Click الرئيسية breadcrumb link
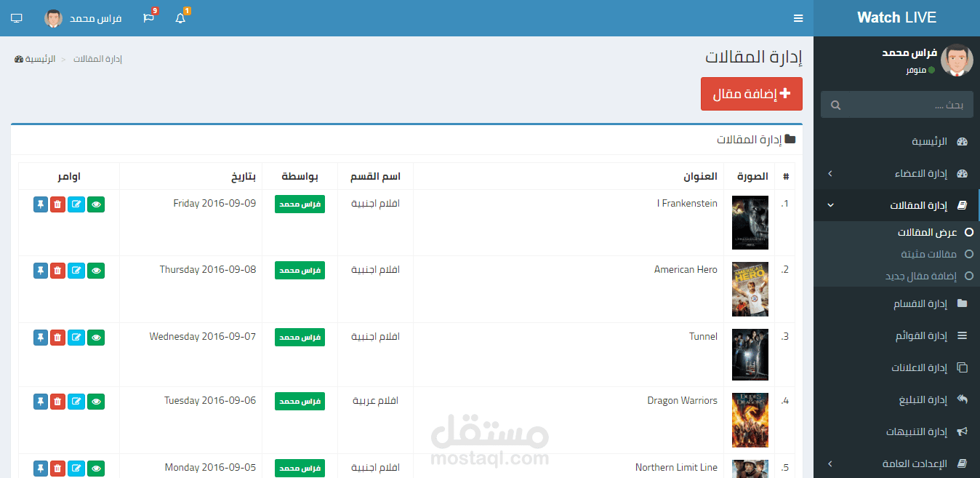The height and width of the screenshot is (478, 980). click(35, 58)
